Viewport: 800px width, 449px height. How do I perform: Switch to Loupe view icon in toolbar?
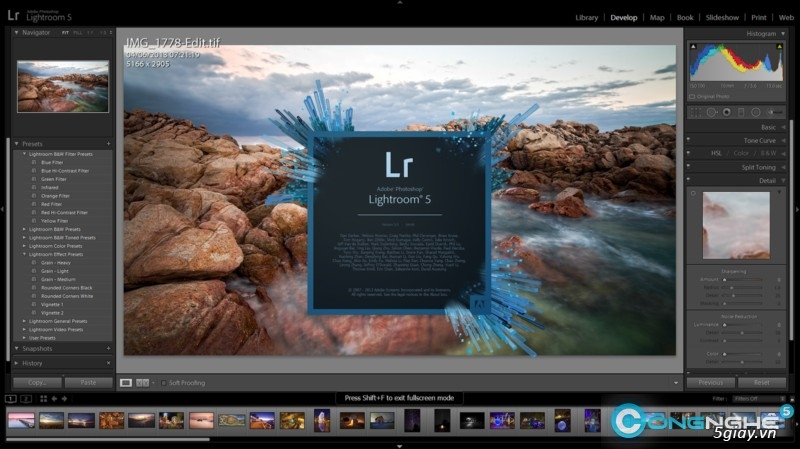coord(126,383)
